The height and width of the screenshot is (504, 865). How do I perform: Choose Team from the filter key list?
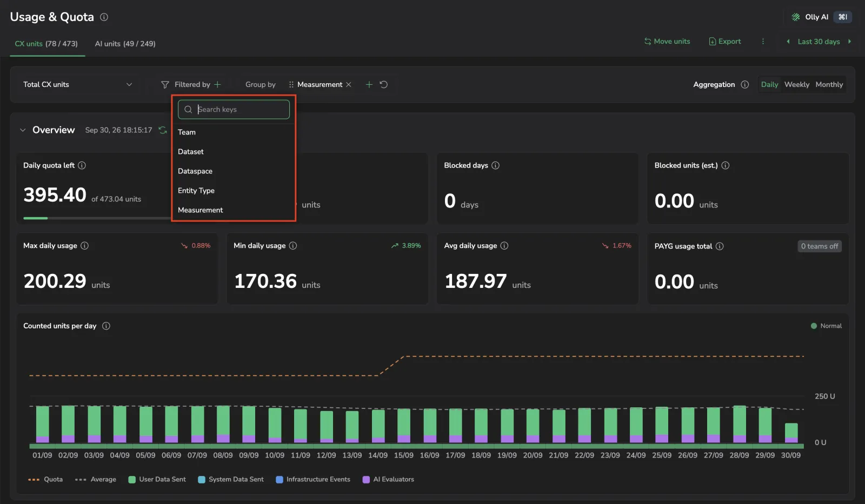coord(234,132)
